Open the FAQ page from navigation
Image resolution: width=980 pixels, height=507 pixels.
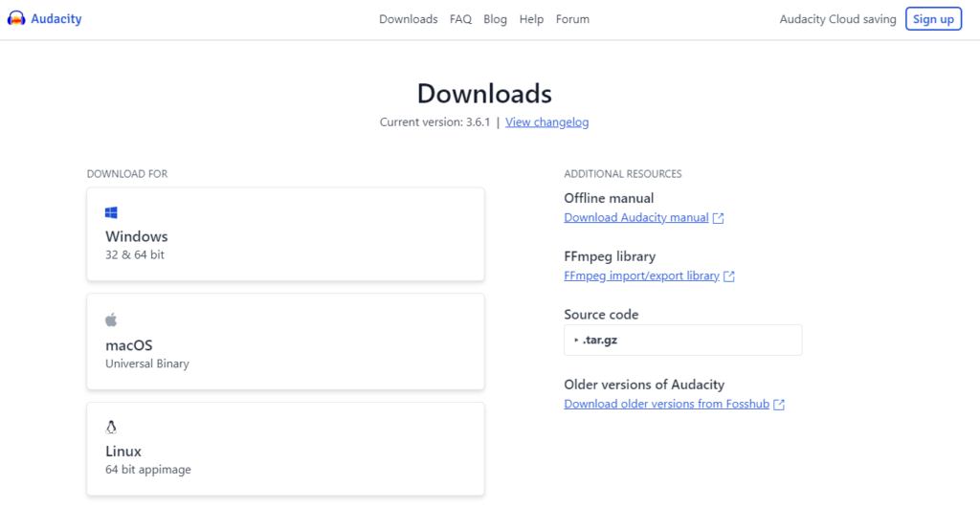point(460,19)
